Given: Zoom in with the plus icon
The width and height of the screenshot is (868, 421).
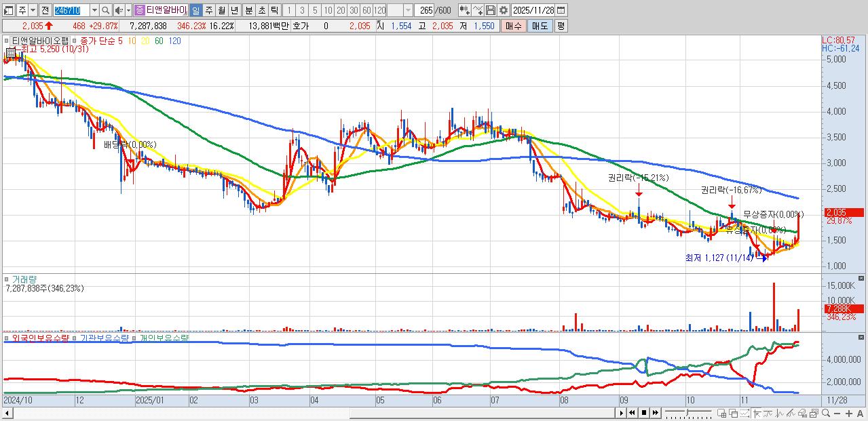Looking at the screenshot, I should click(x=849, y=413).
